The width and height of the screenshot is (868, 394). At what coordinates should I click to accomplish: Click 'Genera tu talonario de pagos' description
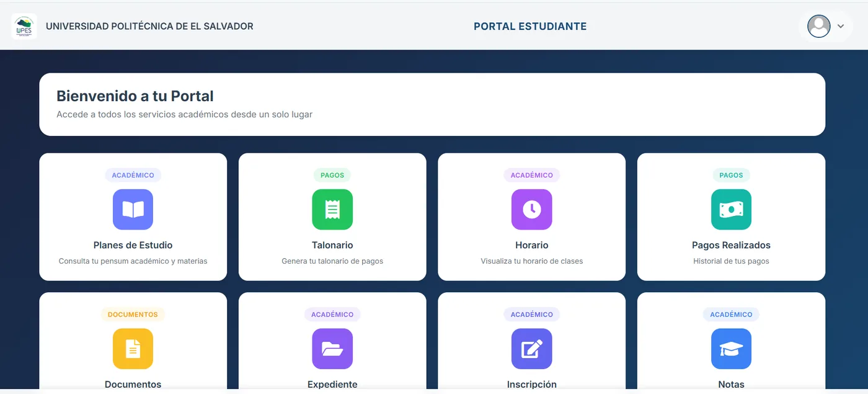point(332,261)
